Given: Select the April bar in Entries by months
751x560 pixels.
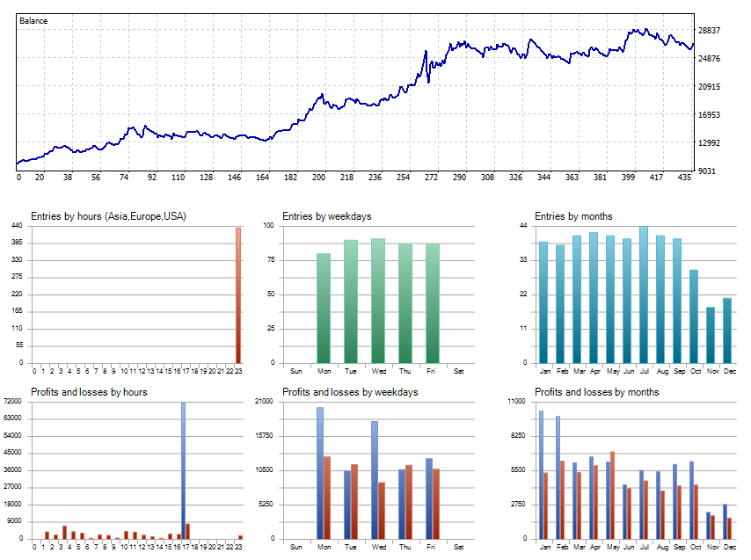Looking at the screenshot, I should click(594, 298).
